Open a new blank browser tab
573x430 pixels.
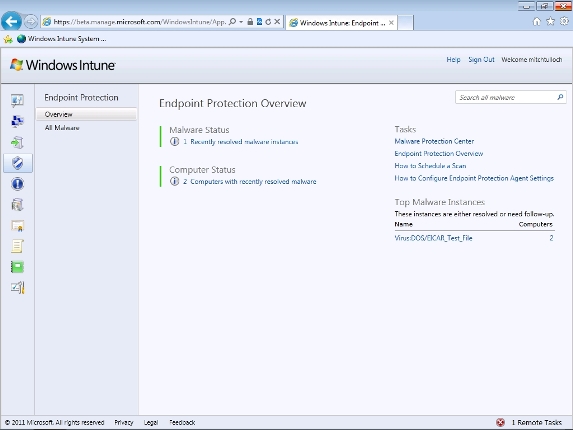coord(405,23)
